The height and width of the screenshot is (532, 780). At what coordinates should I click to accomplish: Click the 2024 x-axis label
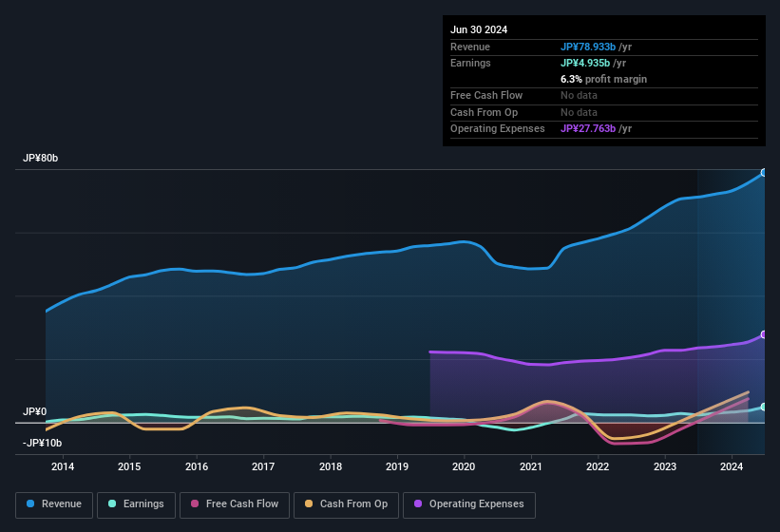tap(732, 466)
